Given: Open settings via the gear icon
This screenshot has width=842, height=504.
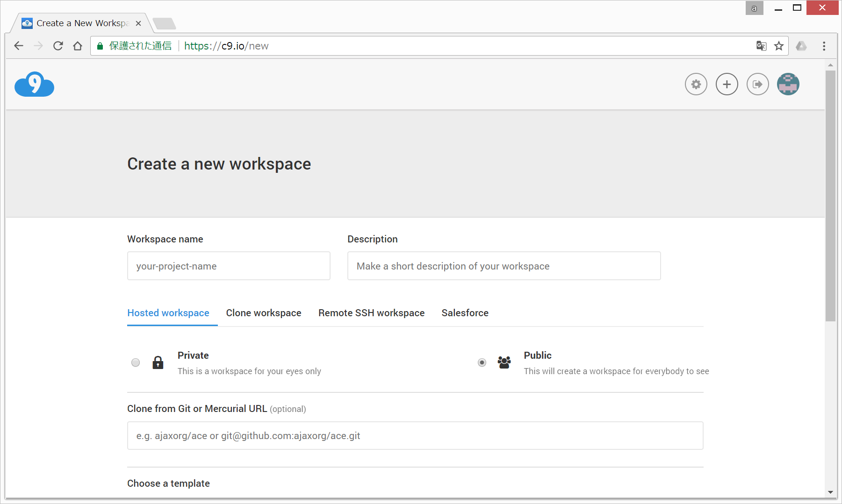Looking at the screenshot, I should [696, 85].
